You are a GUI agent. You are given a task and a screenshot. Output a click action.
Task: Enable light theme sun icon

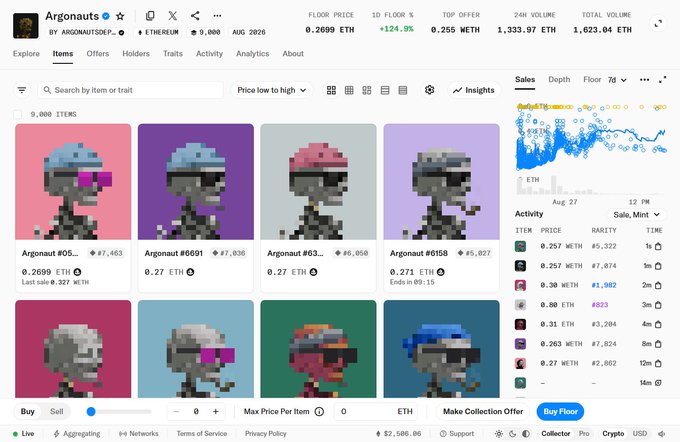[x=499, y=434]
